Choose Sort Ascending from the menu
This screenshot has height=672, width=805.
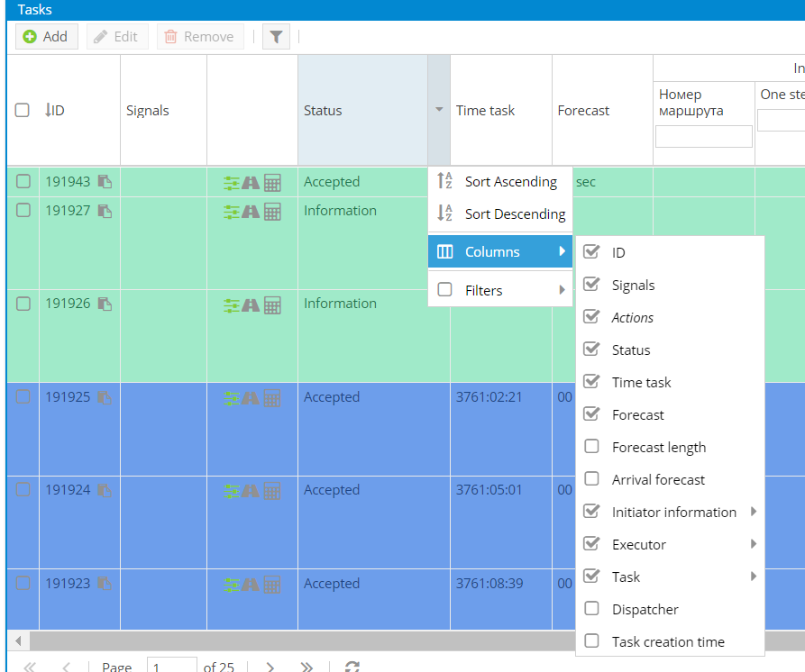coord(510,182)
